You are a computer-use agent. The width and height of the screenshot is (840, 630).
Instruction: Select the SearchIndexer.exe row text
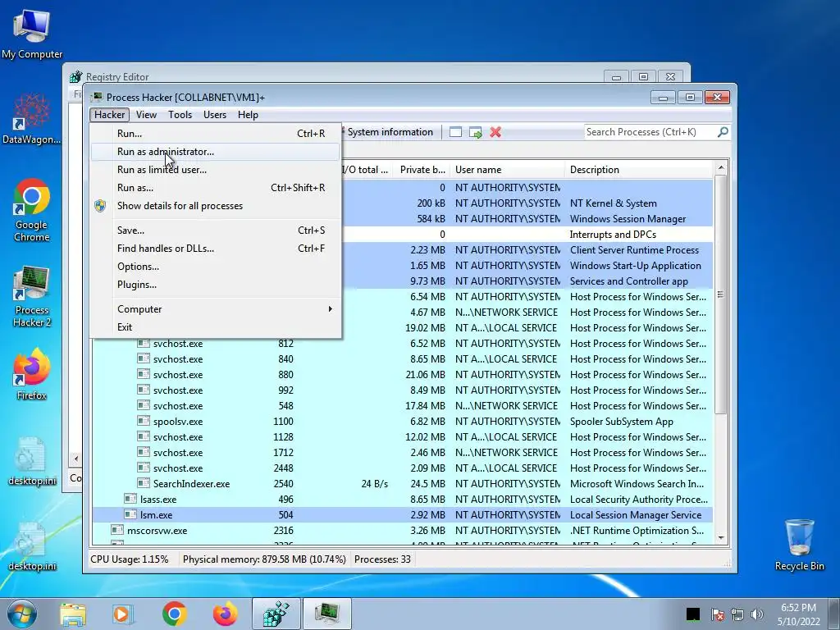coord(191,484)
